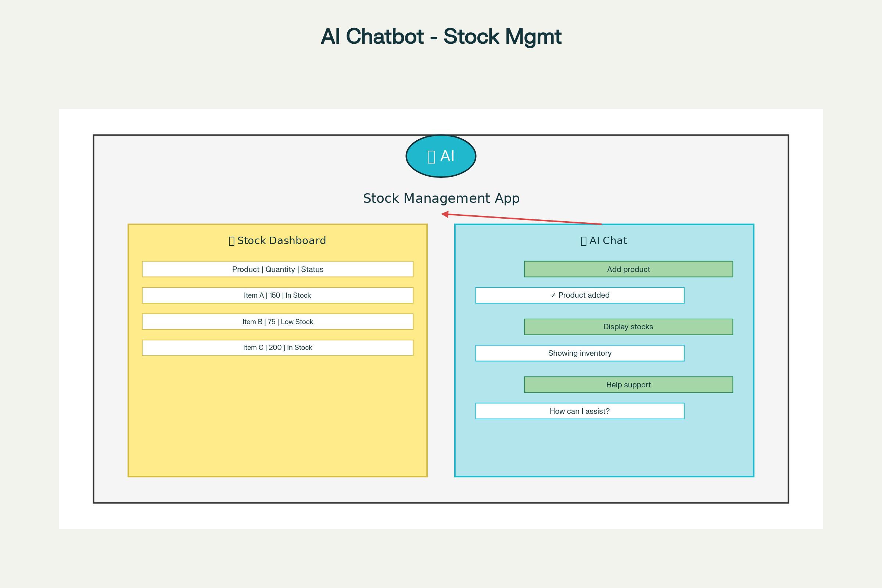882x588 pixels.
Task: Click the Help support message
Action: coord(628,384)
